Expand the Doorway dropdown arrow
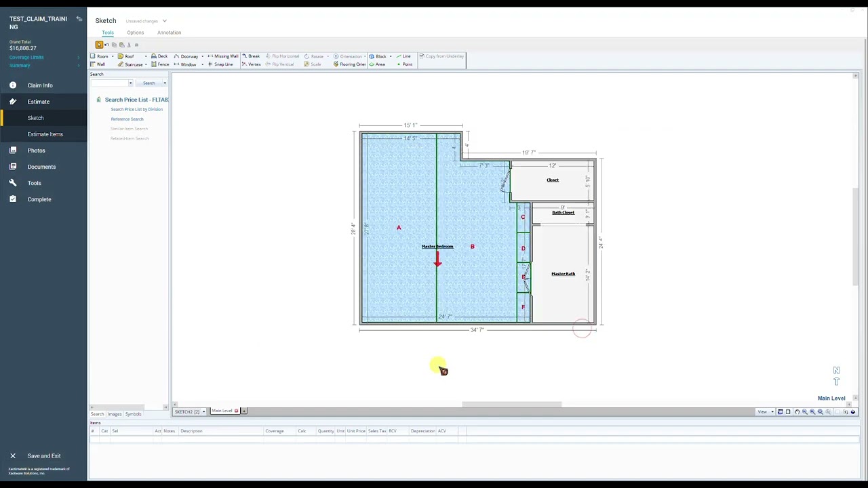Screen dimensions: 868x488 pos(202,56)
